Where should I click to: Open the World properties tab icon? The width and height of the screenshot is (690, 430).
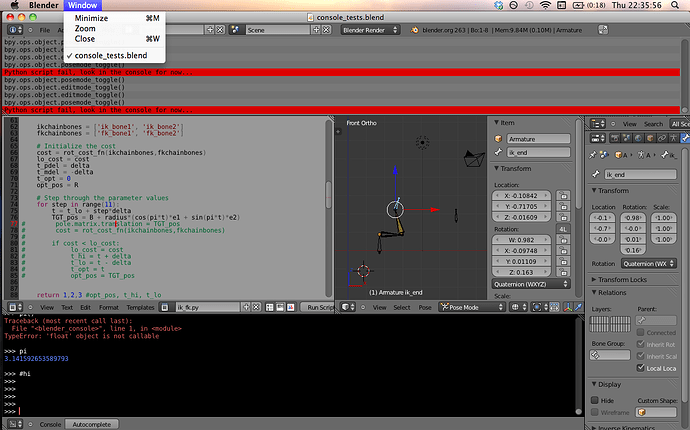coord(638,139)
